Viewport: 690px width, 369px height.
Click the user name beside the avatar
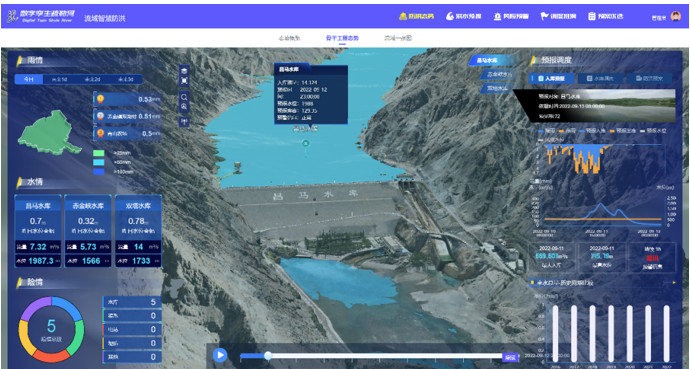[x=659, y=18]
